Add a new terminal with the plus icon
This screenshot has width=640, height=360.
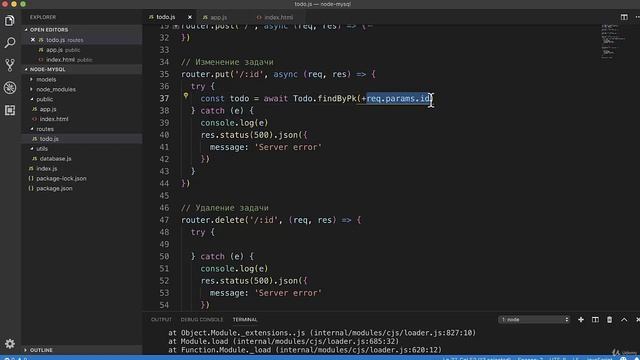click(581, 320)
